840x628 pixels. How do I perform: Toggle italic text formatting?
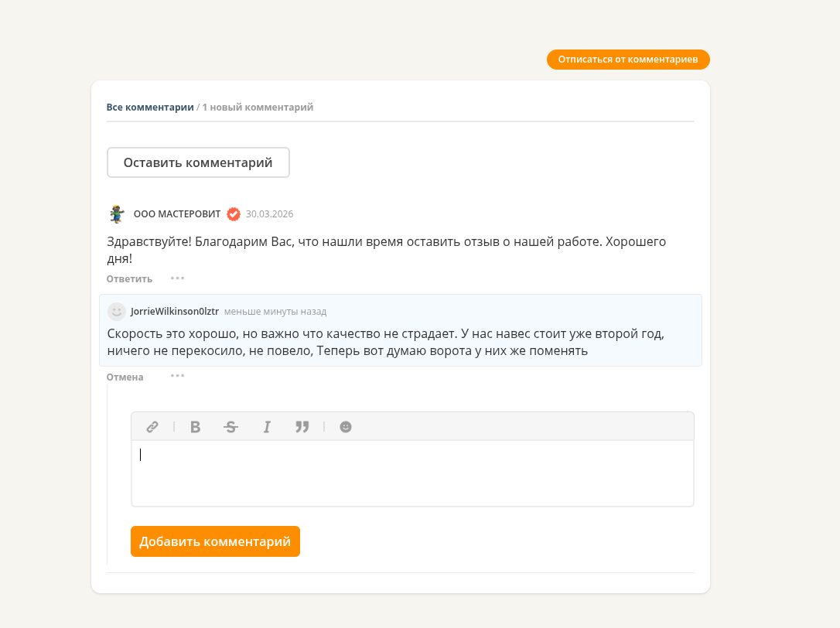267,426
